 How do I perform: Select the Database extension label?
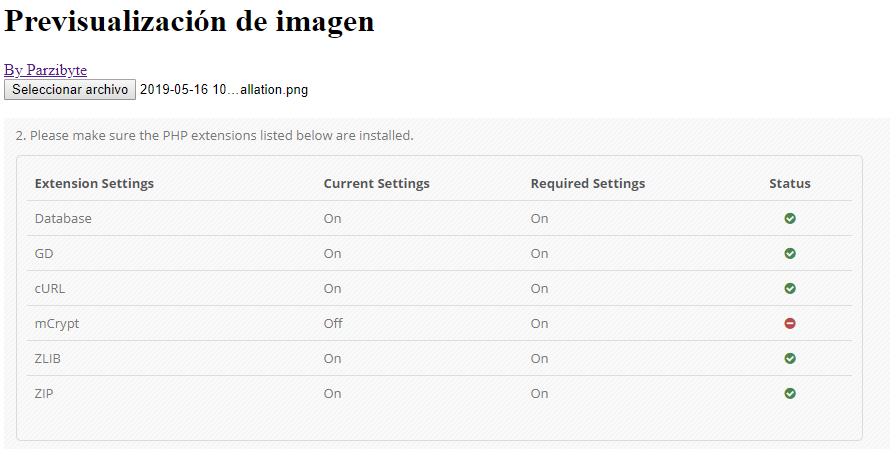(63, 218)
